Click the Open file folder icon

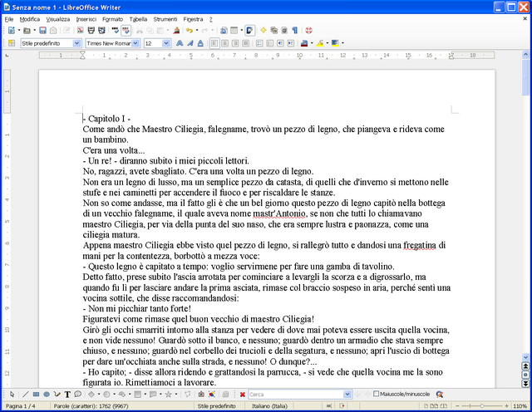(27, 31)
